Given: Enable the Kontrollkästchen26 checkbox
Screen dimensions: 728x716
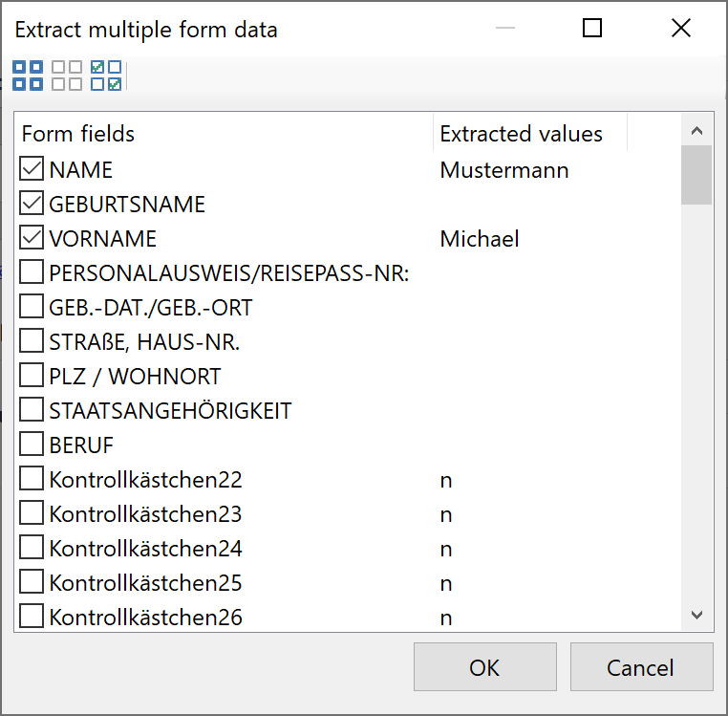Looking at the screenshot, I should 32,616.
